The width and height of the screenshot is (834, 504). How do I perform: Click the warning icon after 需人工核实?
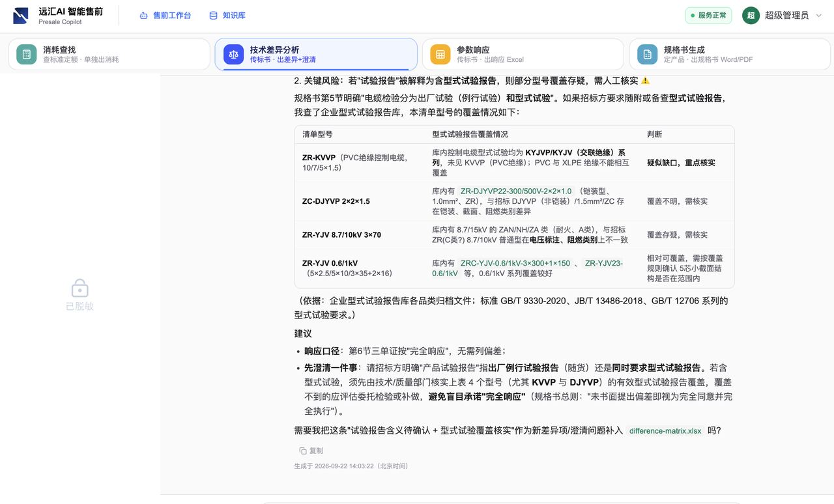pos(645,81)
